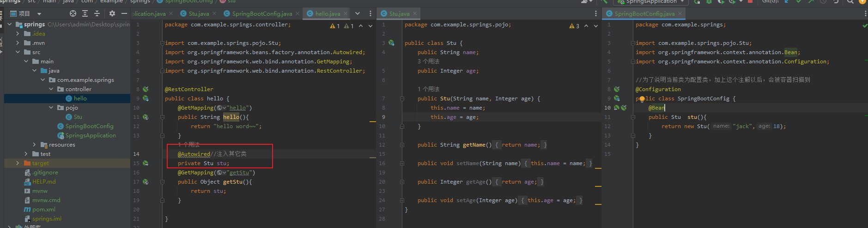Image resolution: width=868 pixels, height=228 pixels.
Task: Open SpringBootConfig in project tree
Action: (85, 126)
